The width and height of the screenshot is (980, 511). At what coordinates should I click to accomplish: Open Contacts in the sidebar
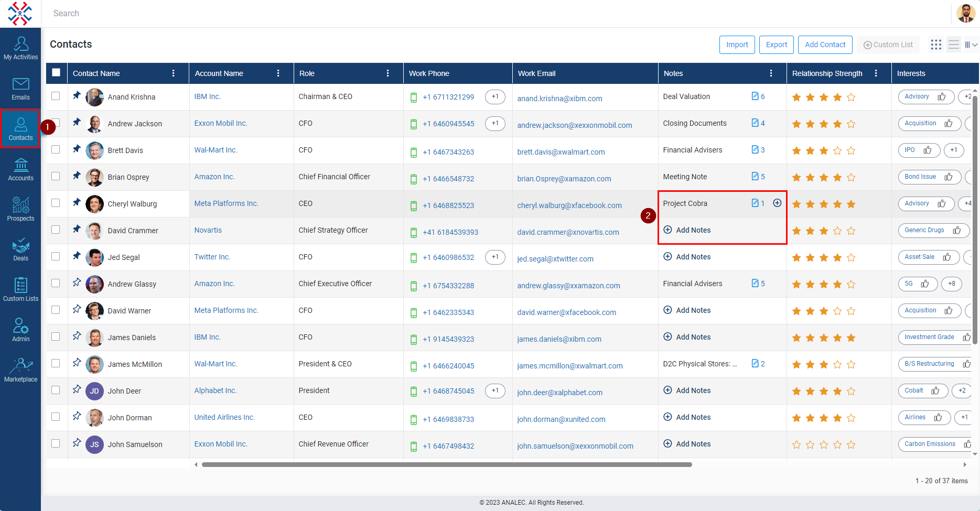20,129
